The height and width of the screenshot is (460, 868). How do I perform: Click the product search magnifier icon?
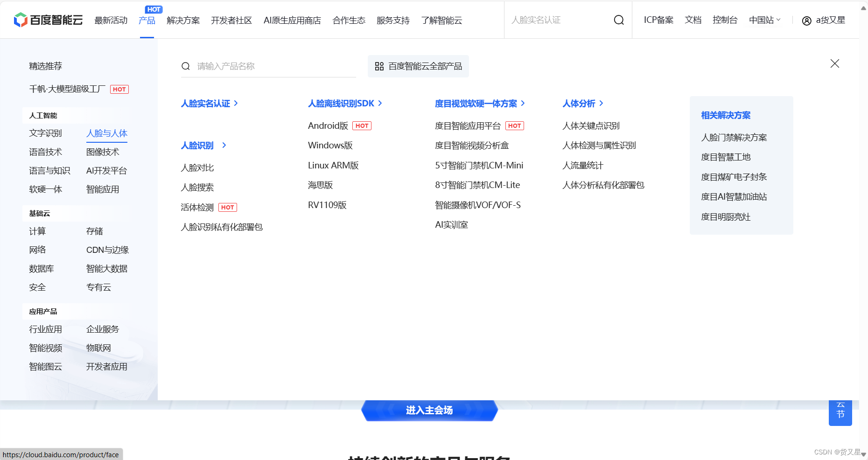(186, 66)
